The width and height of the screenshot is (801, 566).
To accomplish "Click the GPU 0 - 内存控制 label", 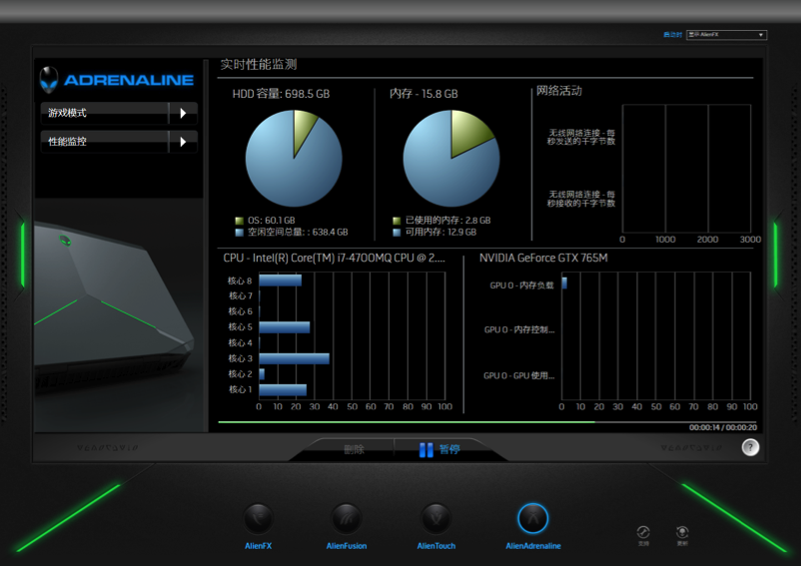I will click(519, 330).
